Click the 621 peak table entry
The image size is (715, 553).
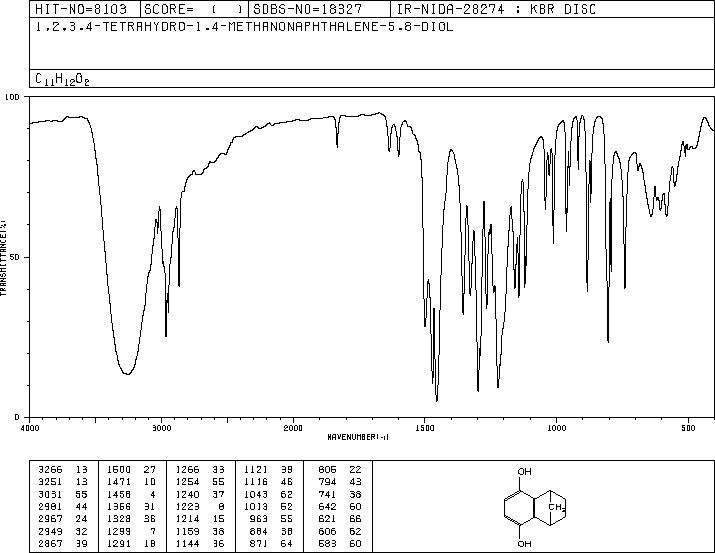point(340,519)
